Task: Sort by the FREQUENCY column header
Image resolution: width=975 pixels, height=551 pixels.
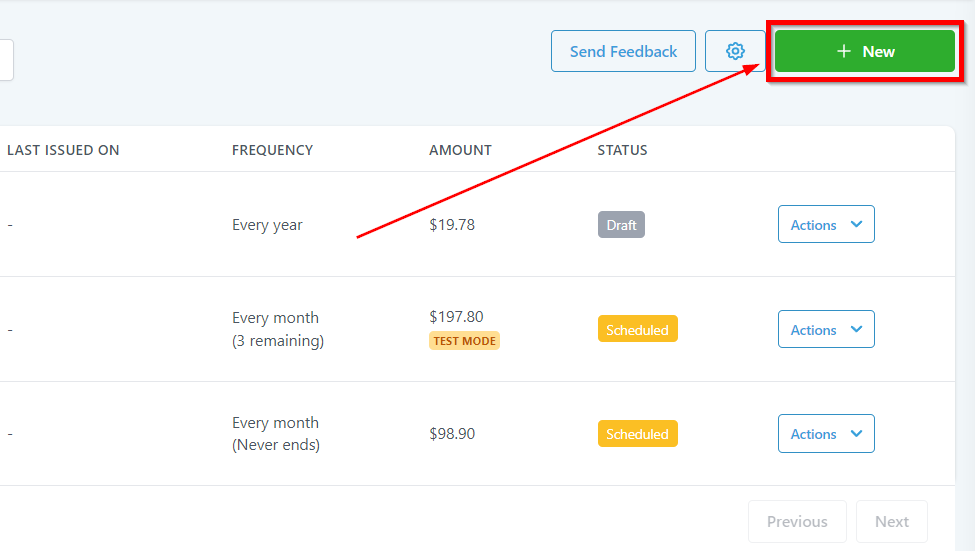Action: click(x=272, y=150)
